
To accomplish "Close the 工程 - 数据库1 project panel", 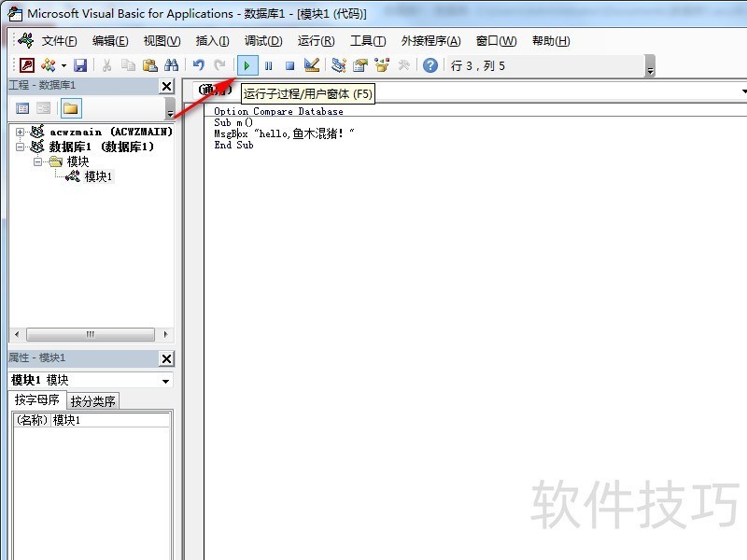I will pyautogui.click(x=166, y=86).
